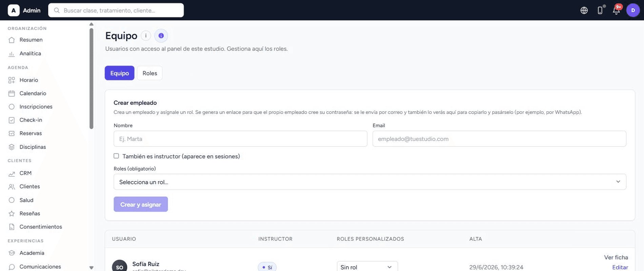
Task: Open Comunicaciones section
Action: (x=40, y=267)
